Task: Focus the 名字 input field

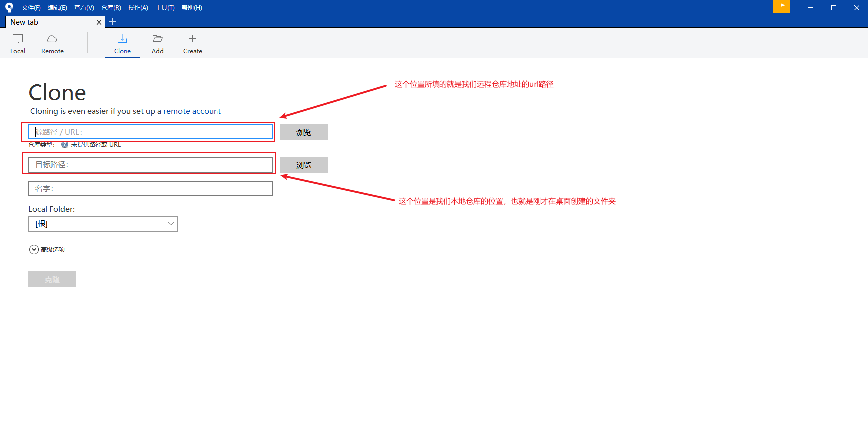Action: click(x=151, y=188)
